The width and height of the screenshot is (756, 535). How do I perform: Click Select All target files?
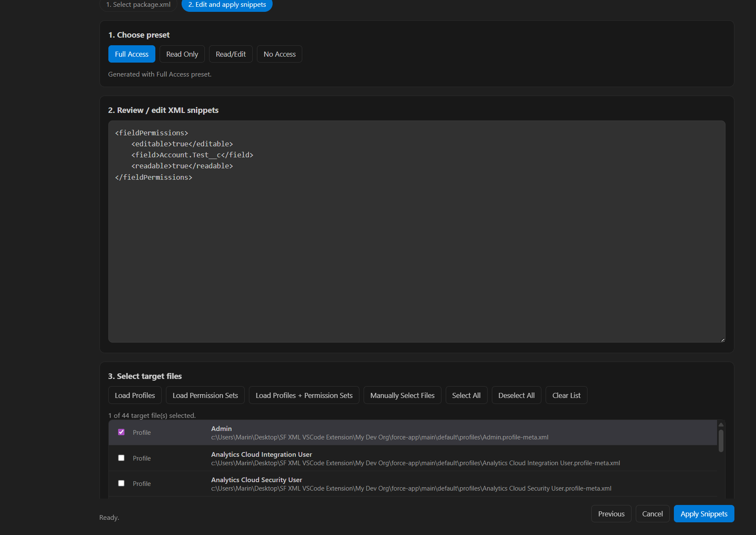[x=466, y=395]
